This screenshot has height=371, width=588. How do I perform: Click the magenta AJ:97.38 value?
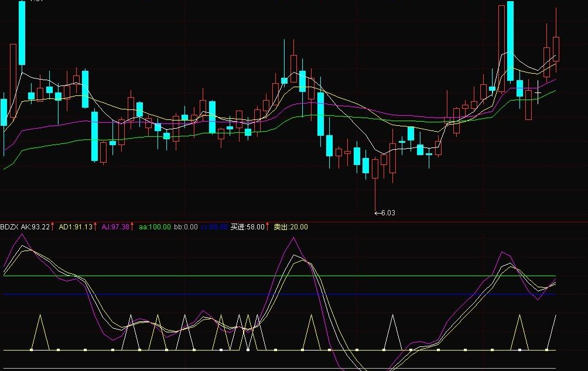(x=115, y=227)
